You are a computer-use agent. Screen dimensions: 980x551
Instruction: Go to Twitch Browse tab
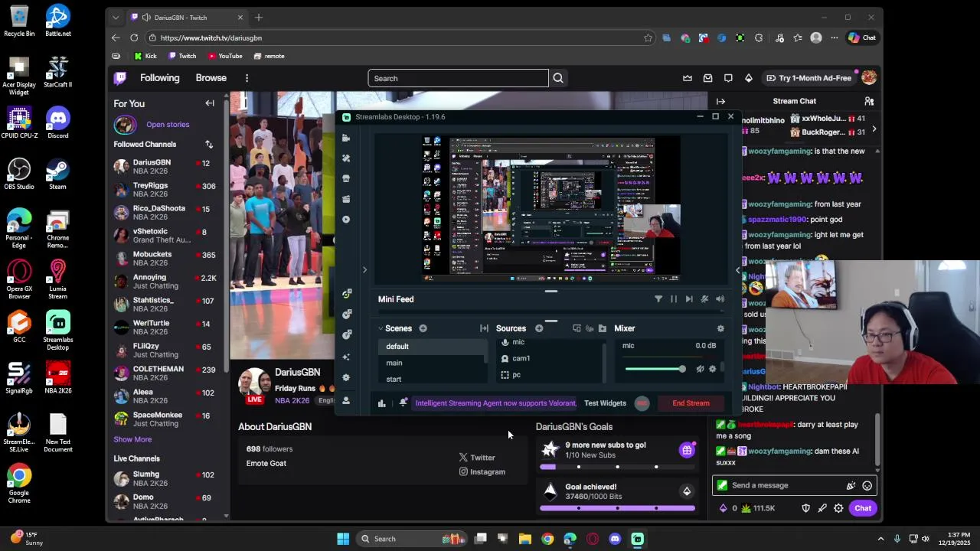point(211,78)
